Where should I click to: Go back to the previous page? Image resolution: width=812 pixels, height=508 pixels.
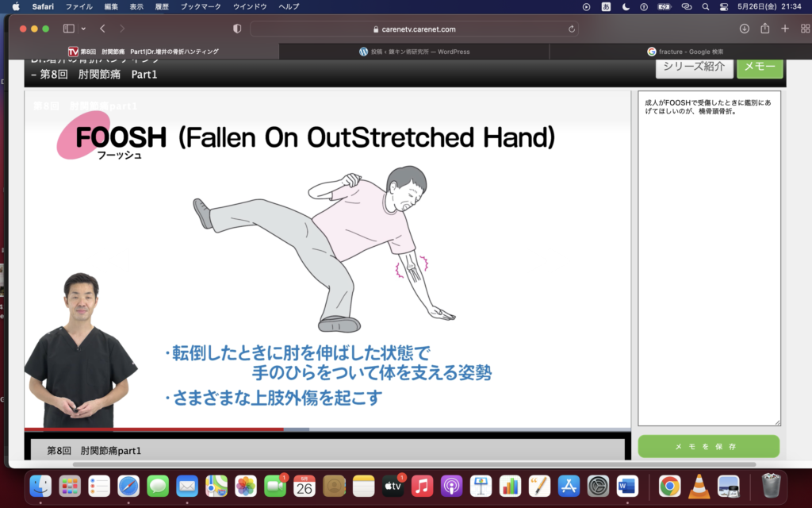click(102, 29)
